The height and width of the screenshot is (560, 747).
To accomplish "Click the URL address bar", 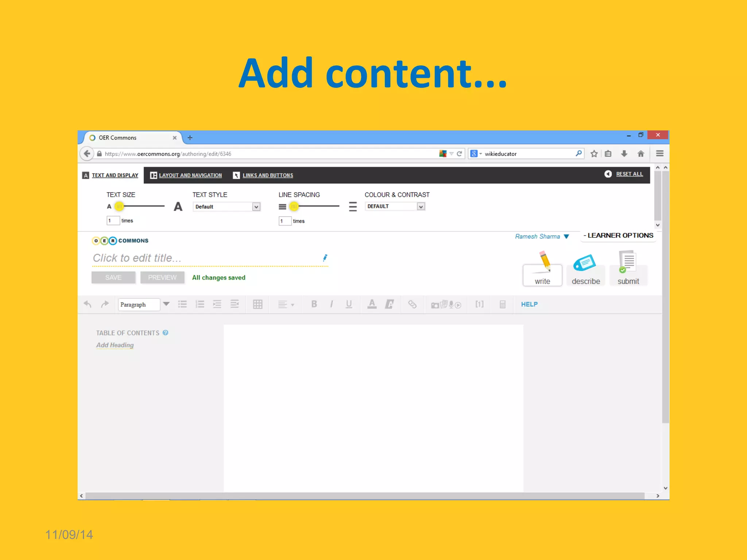I will click(270, 154).
